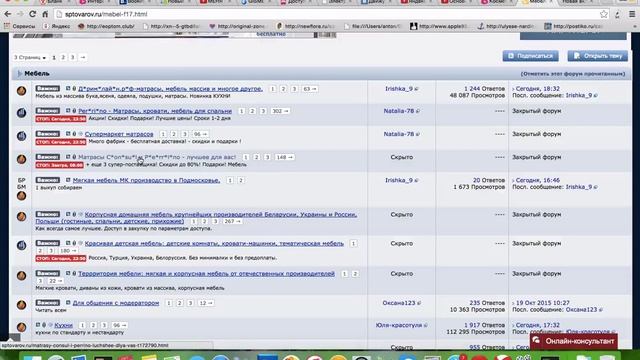Click the browser back arrow
Viewport: 640px width, 360px height.
coord(7,14)
